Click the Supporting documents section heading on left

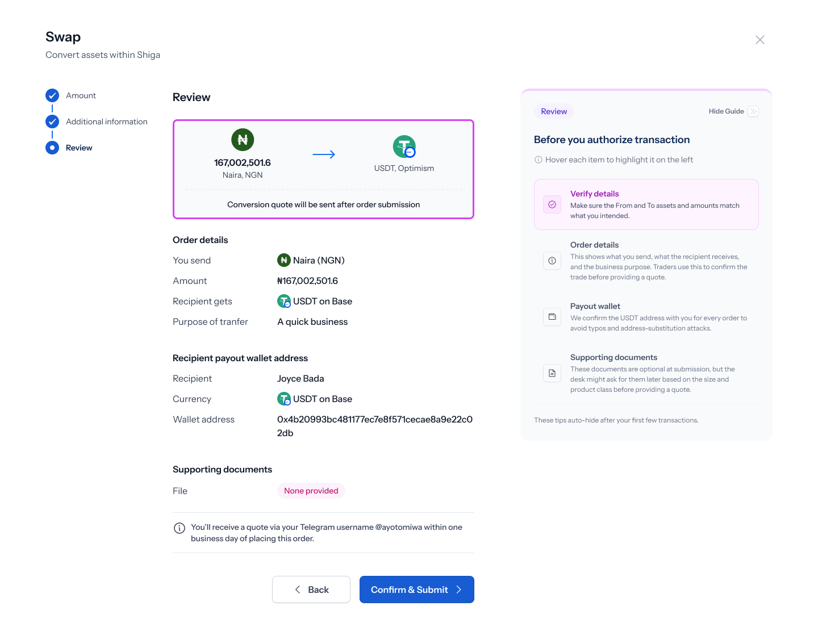(222, 469)
